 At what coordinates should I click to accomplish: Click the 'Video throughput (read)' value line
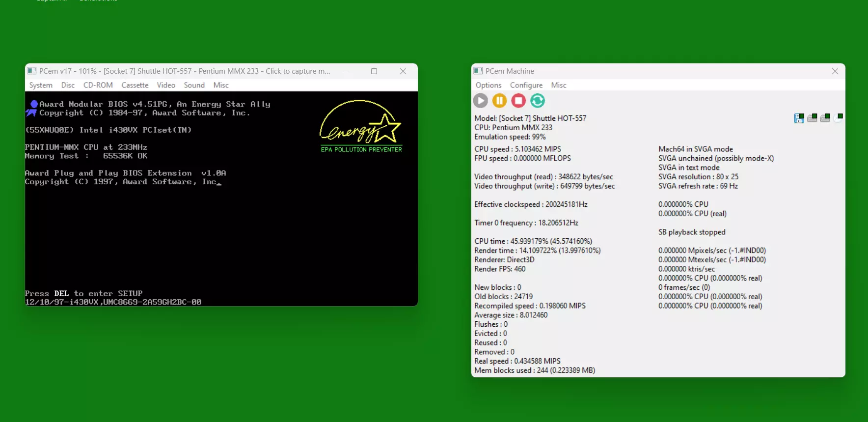(543, 176)
